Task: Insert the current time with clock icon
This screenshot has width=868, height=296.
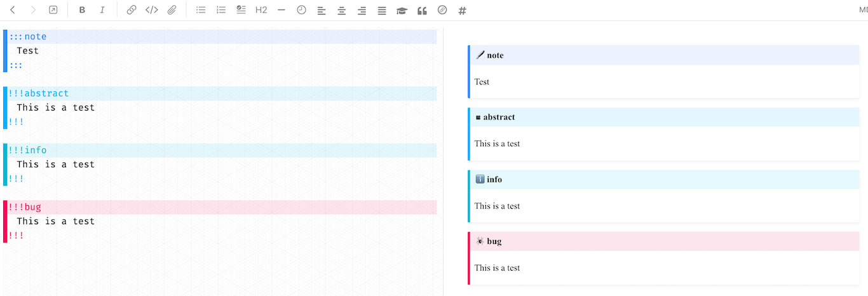Action: [301, 10]
